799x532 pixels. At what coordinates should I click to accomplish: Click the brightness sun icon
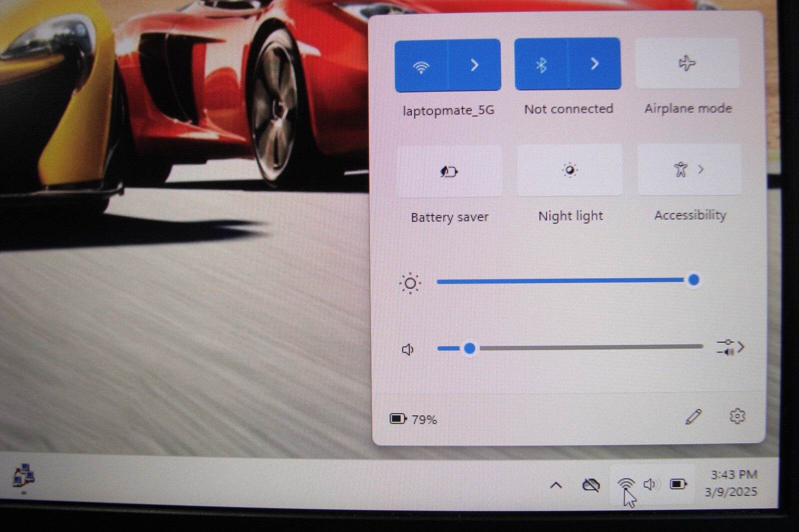(410, 283)
